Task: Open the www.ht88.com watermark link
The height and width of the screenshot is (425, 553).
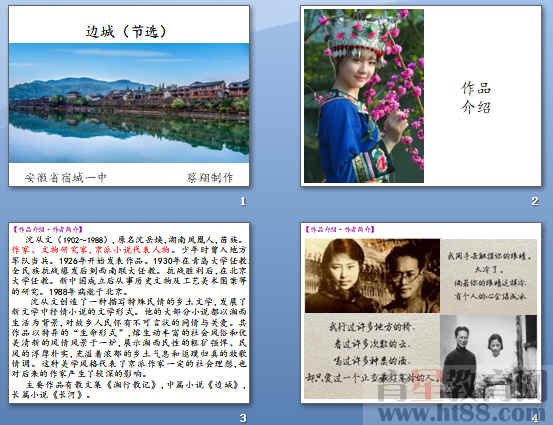Action: point(458,412)
